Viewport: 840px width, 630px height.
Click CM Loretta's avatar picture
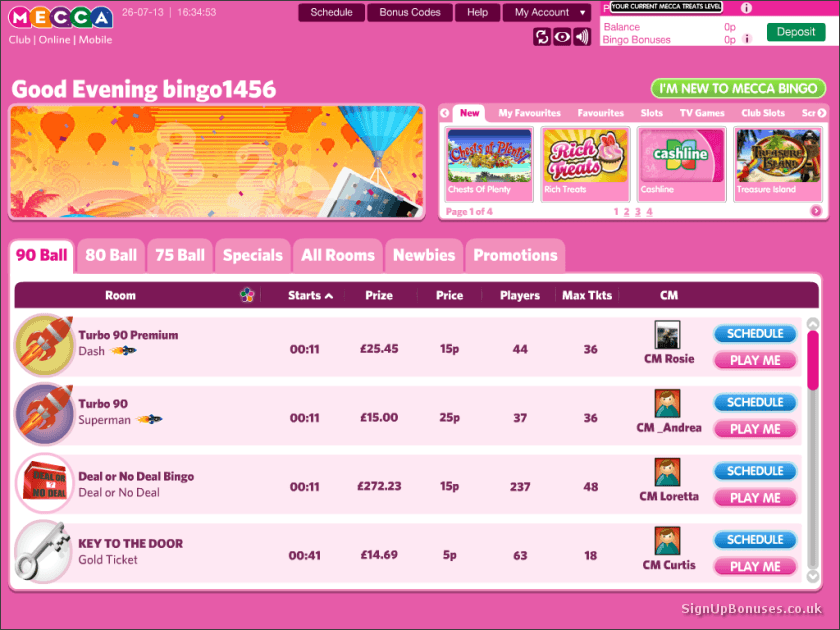pos(667,472)
